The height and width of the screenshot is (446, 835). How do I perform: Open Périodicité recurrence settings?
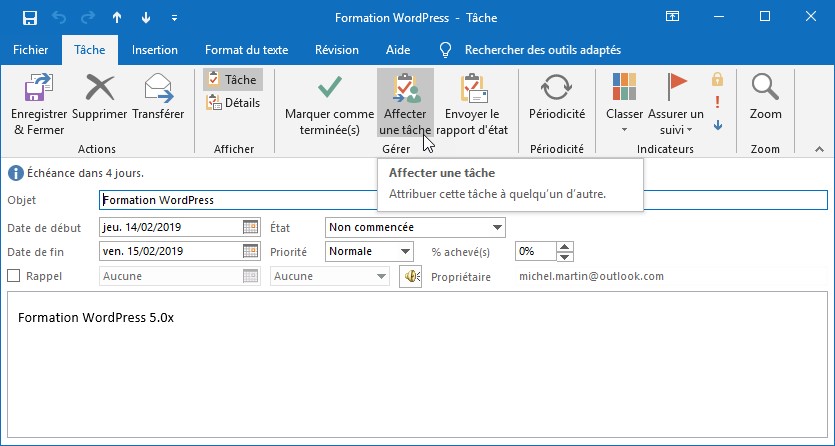click(556, 99)
